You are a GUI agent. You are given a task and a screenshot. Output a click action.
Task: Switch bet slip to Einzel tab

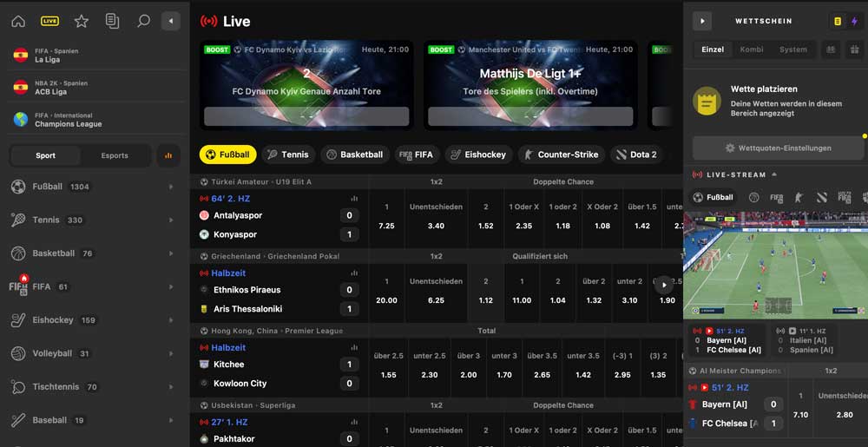click(713, 49)
